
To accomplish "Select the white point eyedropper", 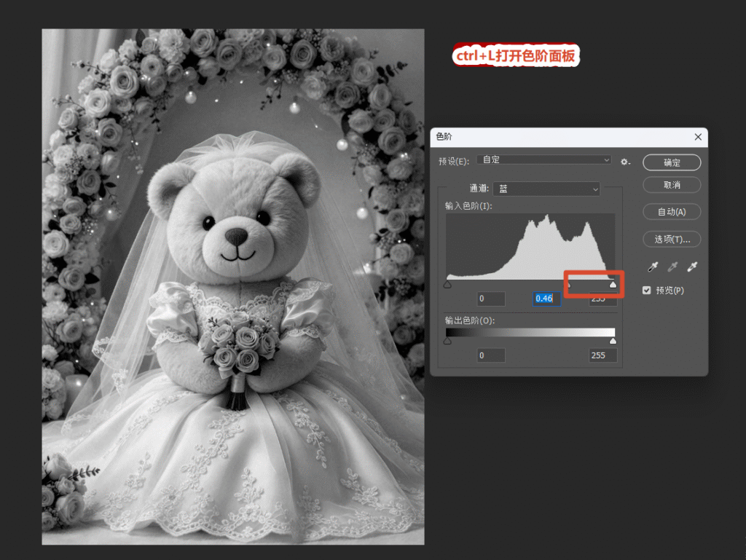I will (x=692, y=267).
